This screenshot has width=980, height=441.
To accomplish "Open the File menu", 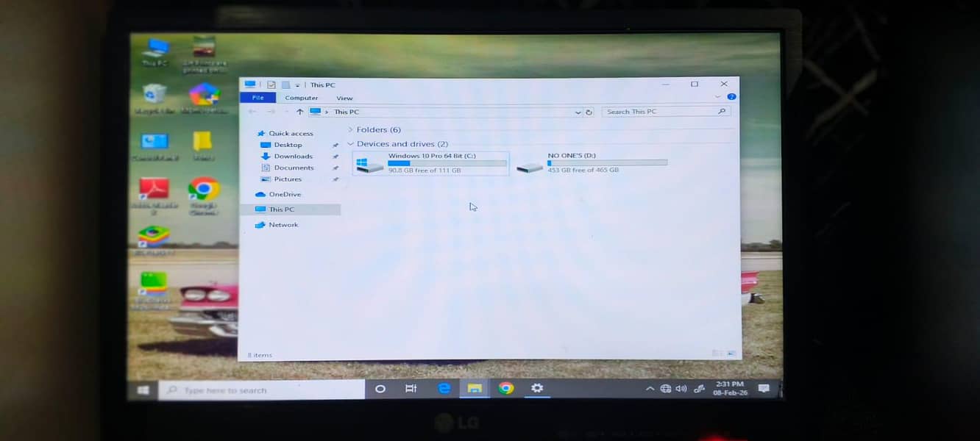I will (x=258, y=97).
